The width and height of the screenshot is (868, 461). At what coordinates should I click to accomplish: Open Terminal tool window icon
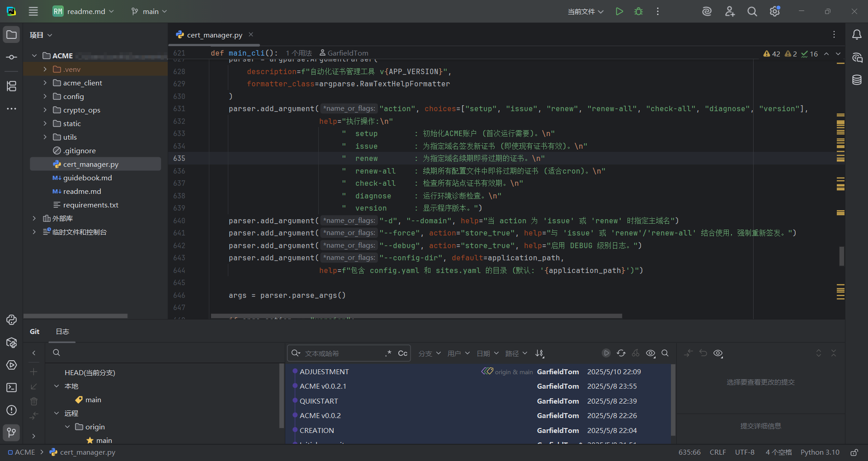[12, 388]
